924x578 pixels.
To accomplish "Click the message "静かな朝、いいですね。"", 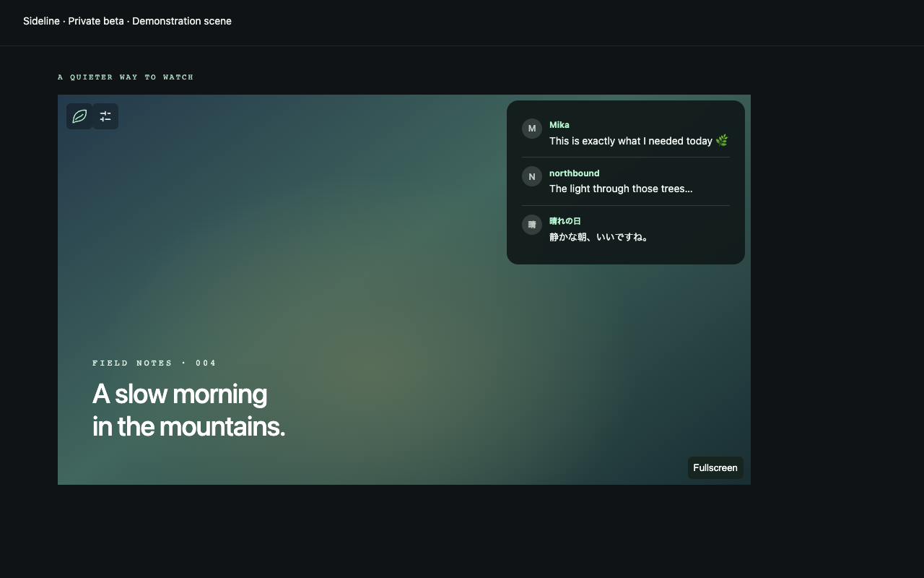I will click(x=599, y=237).
